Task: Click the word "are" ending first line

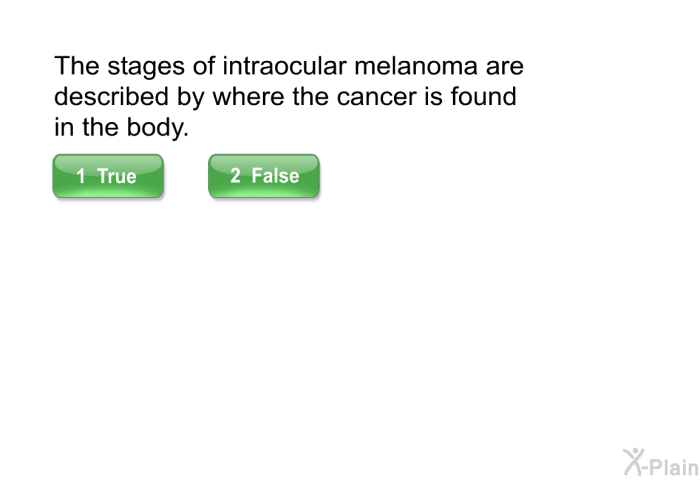Action: tap(504, 68)
